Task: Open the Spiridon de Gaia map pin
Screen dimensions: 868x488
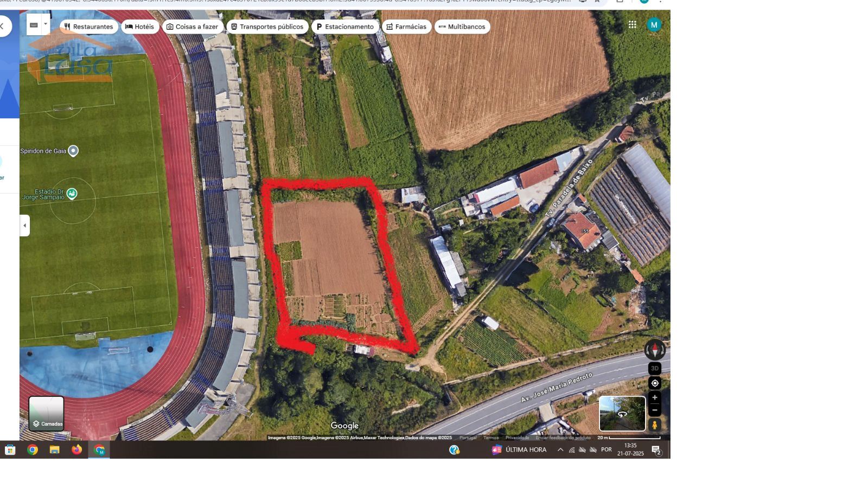Action: pos(73,151)
